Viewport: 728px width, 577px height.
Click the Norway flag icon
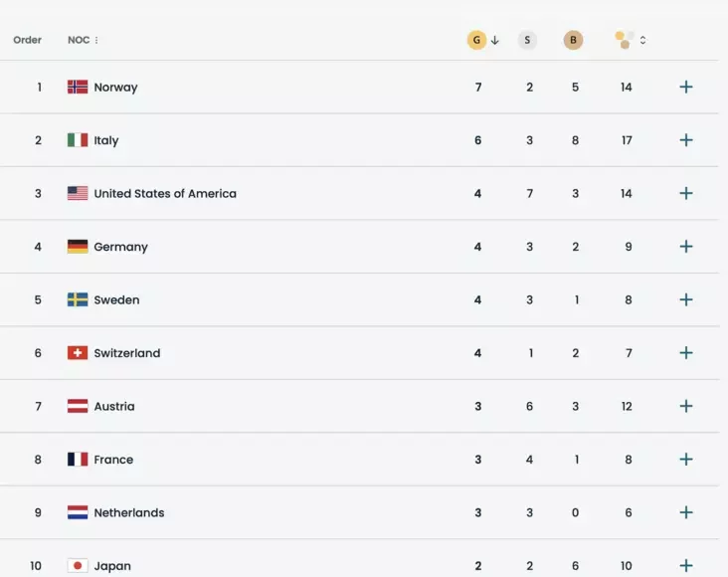click(x=78, y=87)
